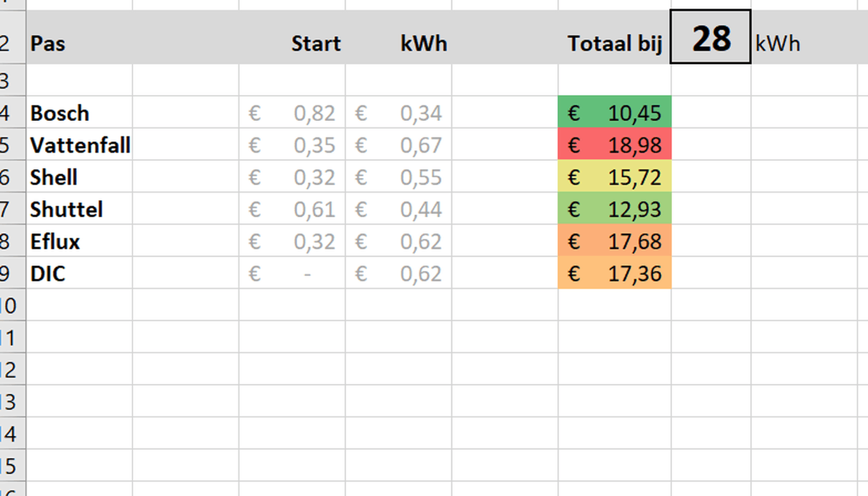Click Shuttel start price 0,61
The width and height of the screenshot is (868, 496).
tap(292, 209)
